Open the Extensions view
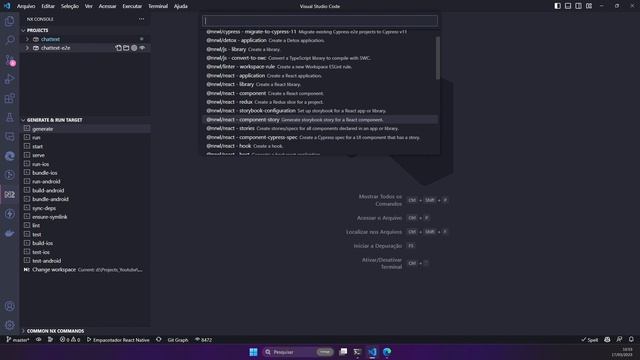 [9, 98]
